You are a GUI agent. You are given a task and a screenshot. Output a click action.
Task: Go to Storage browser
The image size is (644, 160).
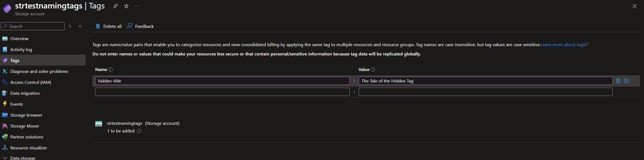pyautogui.click(x=26, y=115)
